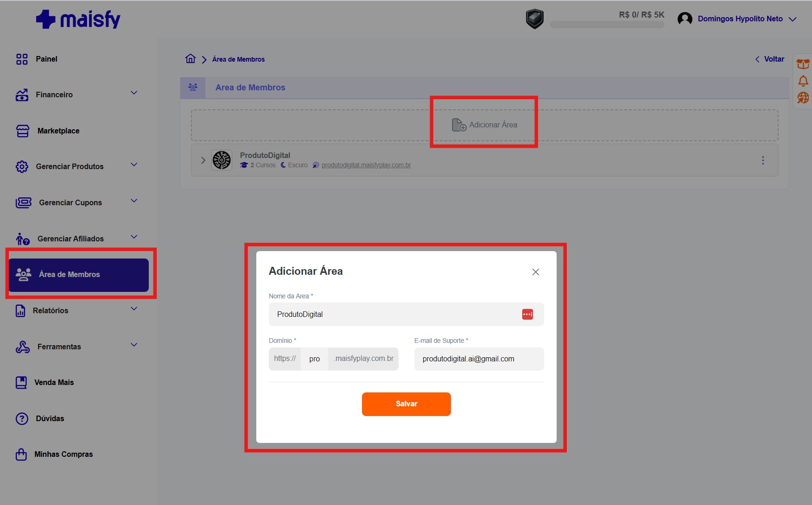Expand the Gerenciar Cupons chevron
This screenshot has height=505, width=812.
point(134,201)
